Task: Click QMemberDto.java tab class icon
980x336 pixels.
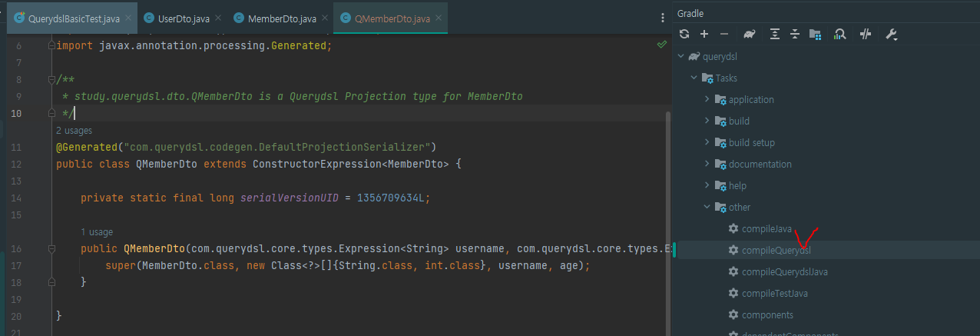Action: (346, 18)
